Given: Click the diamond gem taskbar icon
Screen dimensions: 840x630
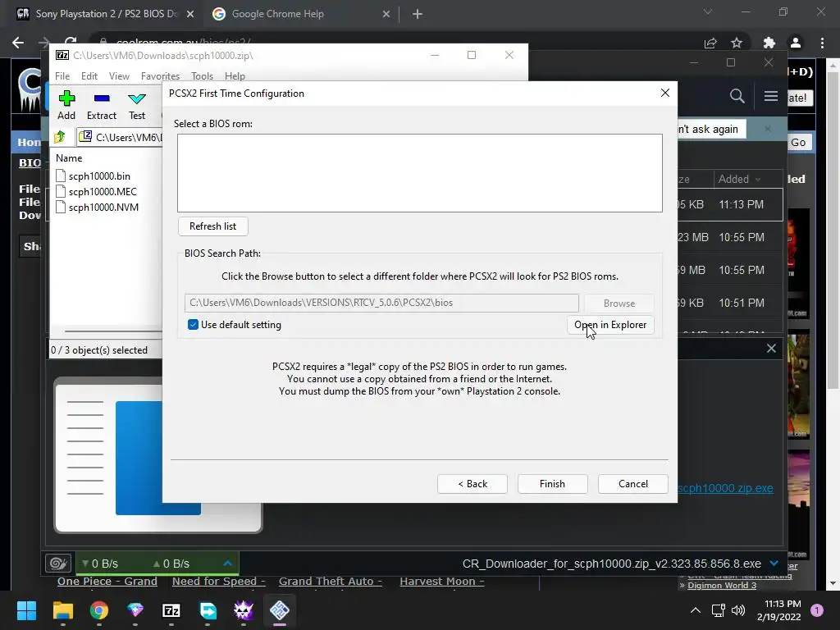Looking at the screenshot, I should coord(135,610).
